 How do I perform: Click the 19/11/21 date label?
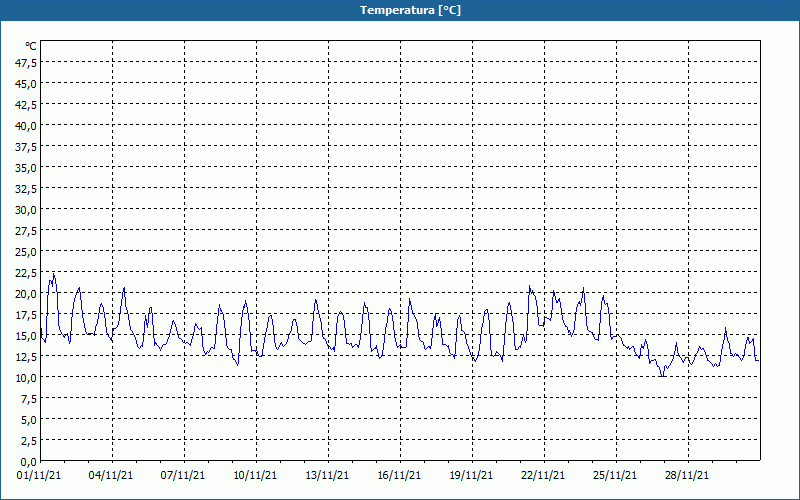point(471,475)
